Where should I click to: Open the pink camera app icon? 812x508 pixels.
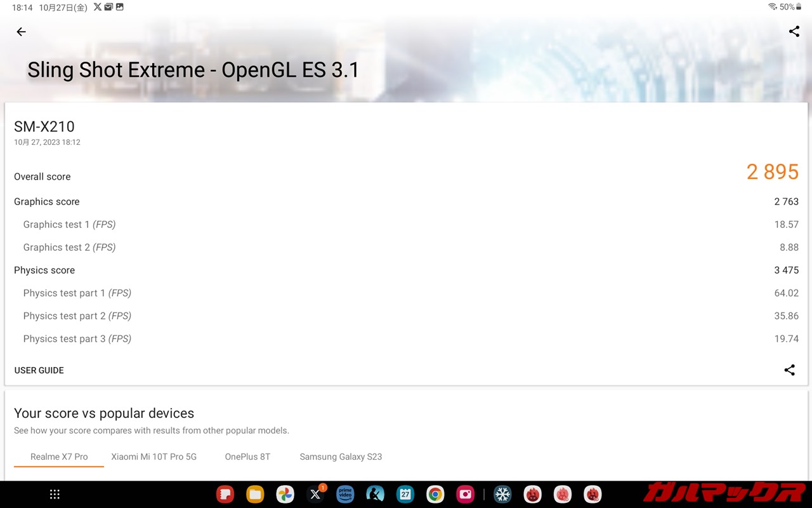465,494
